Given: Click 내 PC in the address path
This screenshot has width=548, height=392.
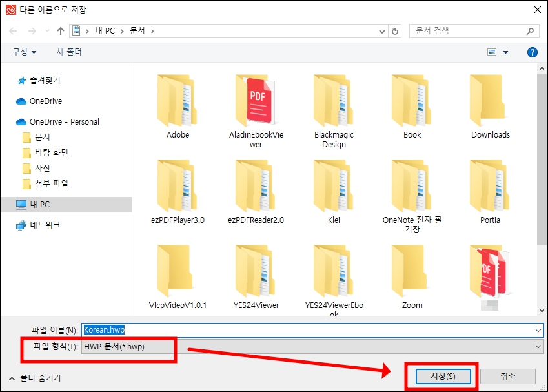Looking at the screenshot, I should [105, 31].
